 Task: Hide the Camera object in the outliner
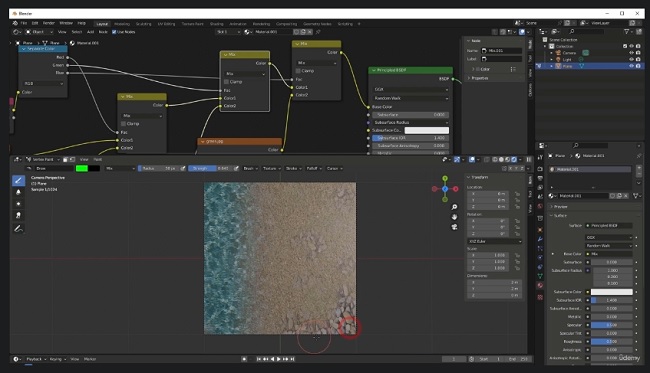pos(631,53)
